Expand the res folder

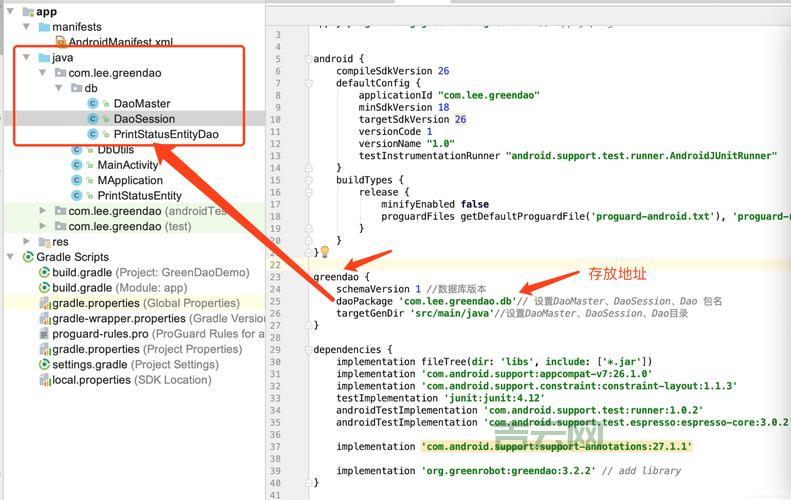pyautogui.click(x=27, y=242)
